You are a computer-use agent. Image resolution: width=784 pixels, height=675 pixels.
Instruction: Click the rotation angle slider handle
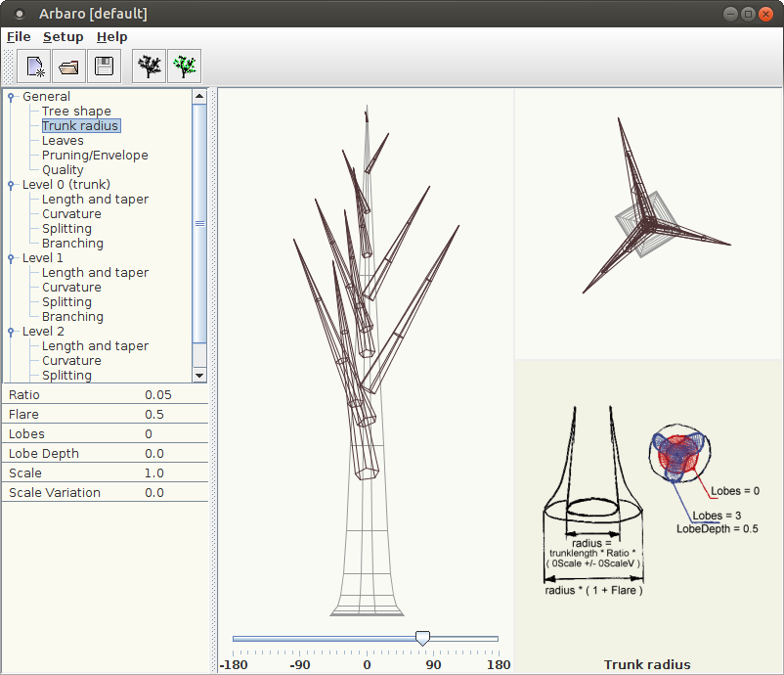(422, 638)
